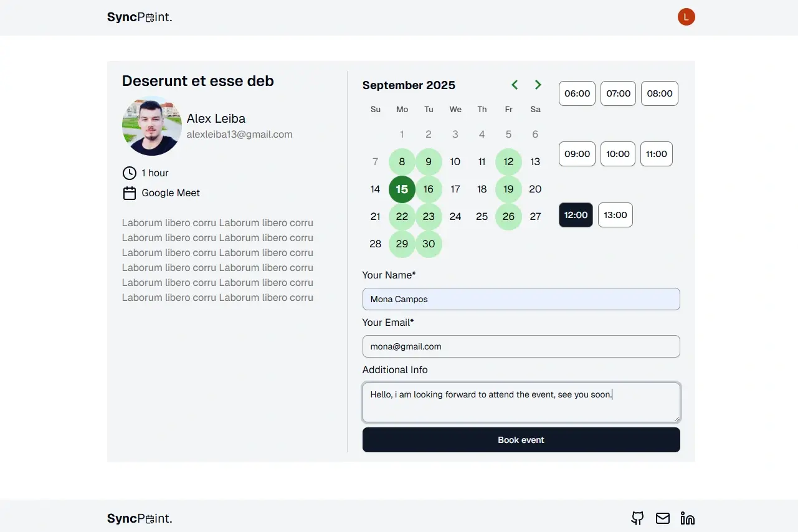Open the LinkedIn icon in footer
798x532 pixels.
point(688,518)
